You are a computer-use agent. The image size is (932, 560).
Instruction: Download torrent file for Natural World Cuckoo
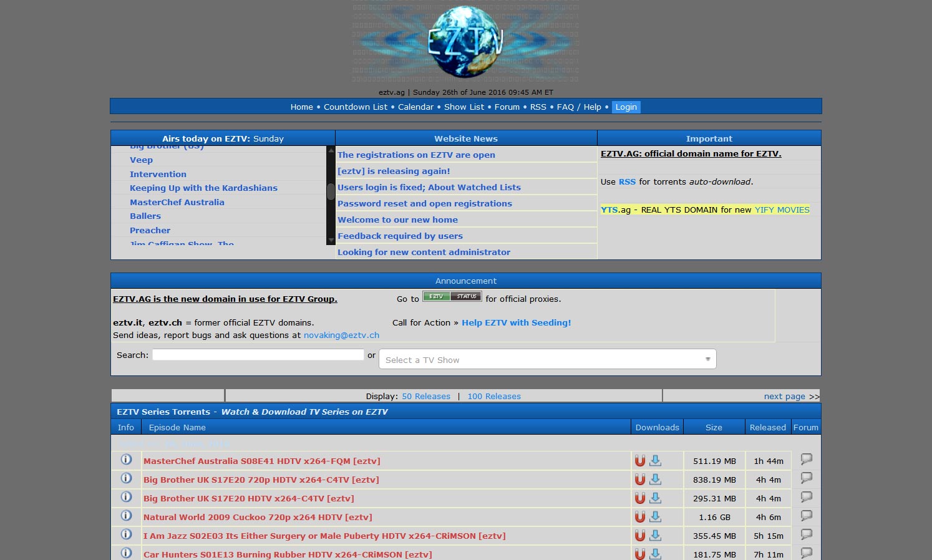[x=655, y=517]
